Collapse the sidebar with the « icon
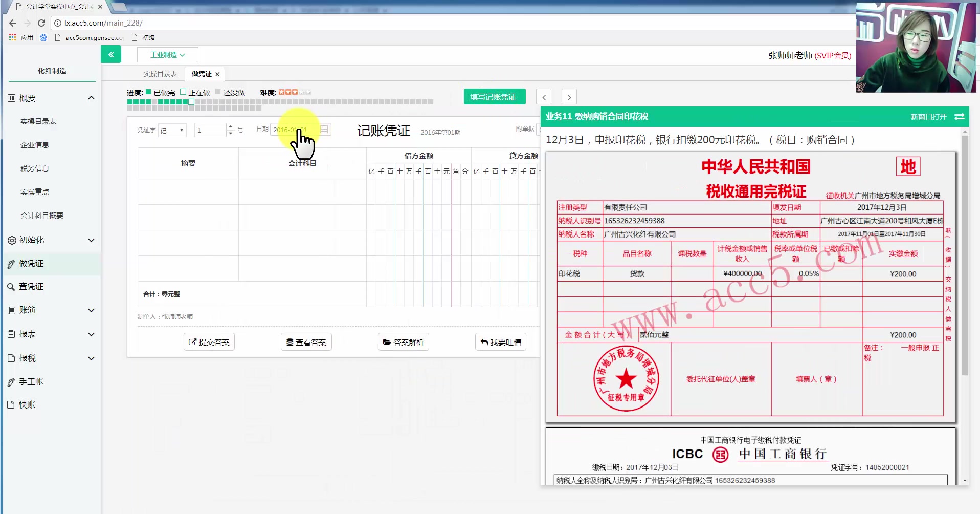 pyautogui.click(x=111, y=54)
